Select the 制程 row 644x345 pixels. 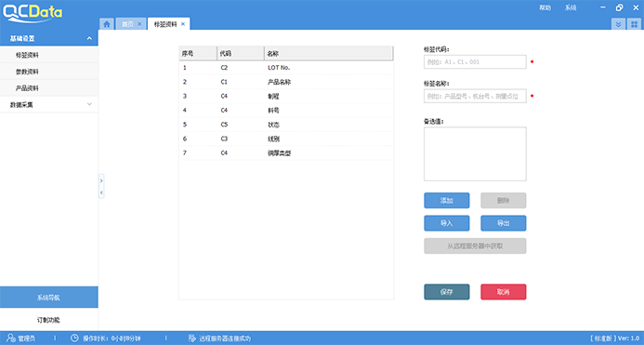[286, 96]
